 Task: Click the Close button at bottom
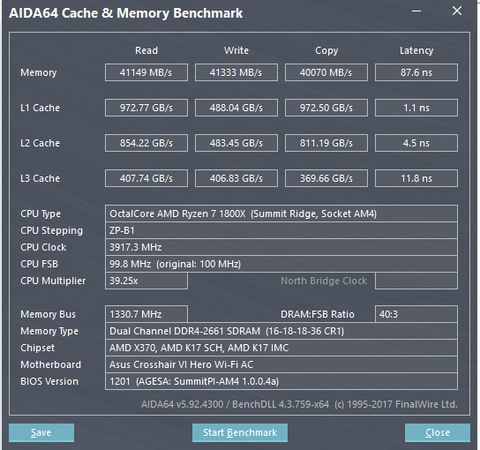(437, 433)
